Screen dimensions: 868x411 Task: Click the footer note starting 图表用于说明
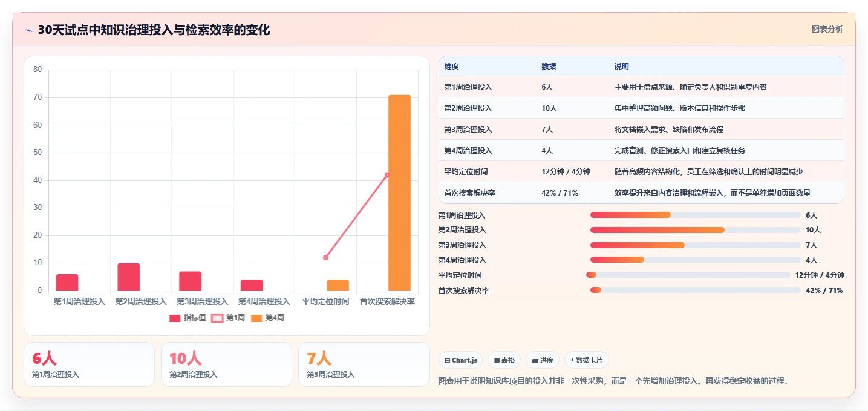pyautogui.click(x=613, y=381)
